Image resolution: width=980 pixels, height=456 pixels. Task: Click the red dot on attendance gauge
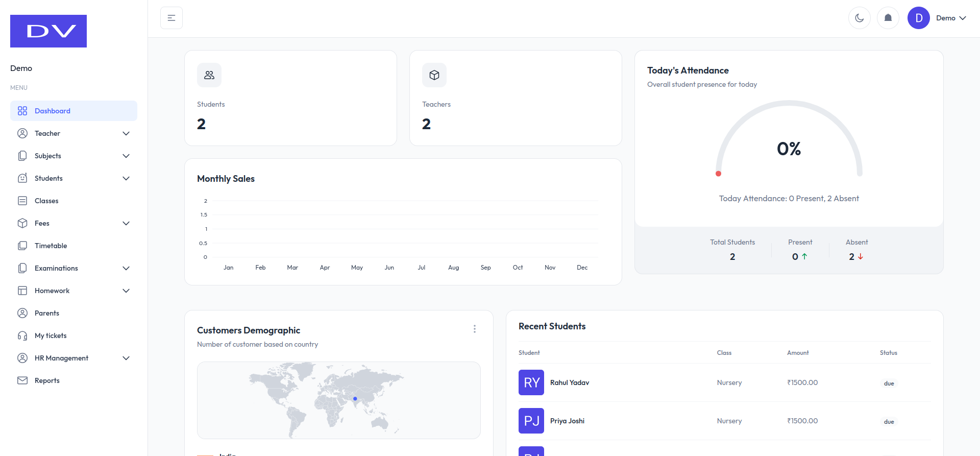718,174
